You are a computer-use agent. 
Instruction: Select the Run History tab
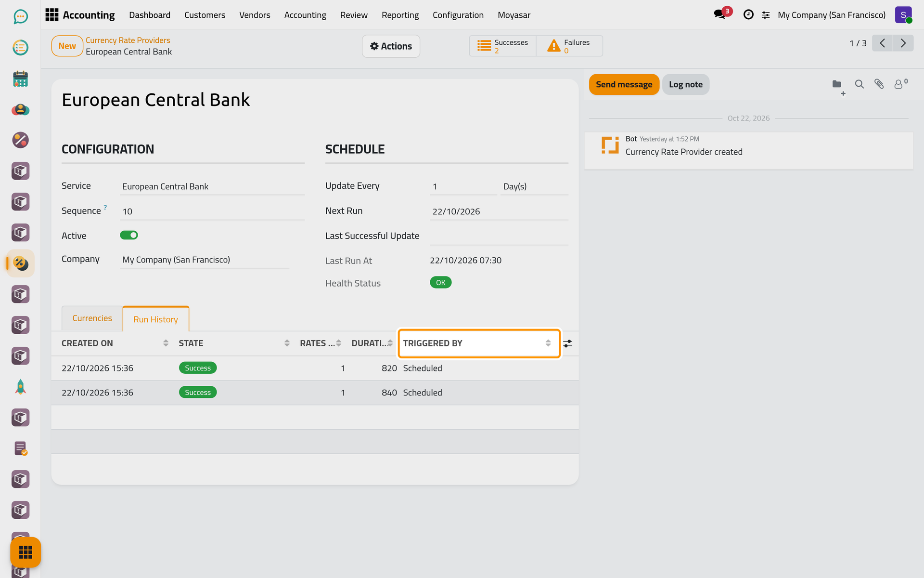pyautogui.click(x=155, y=319)
